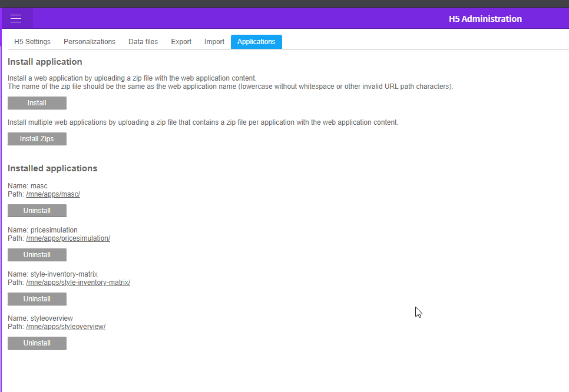Click the Installed applications heading
Image resolution: width=569 pixels, height=392 pixels.
52,168
